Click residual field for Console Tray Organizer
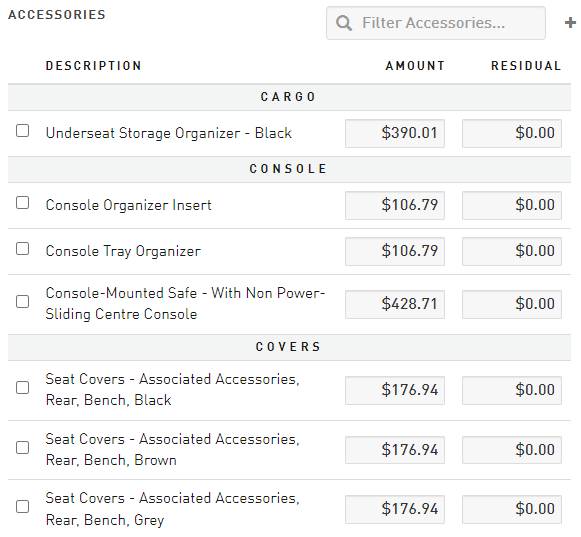The image size is (581, 537). (512, 251)
